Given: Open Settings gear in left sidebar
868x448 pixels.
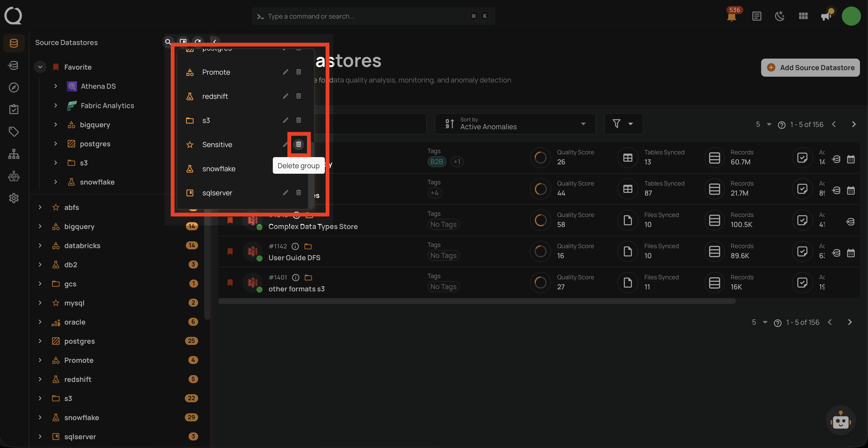Looking at the screenshot, I should click(x=14, y=198).
